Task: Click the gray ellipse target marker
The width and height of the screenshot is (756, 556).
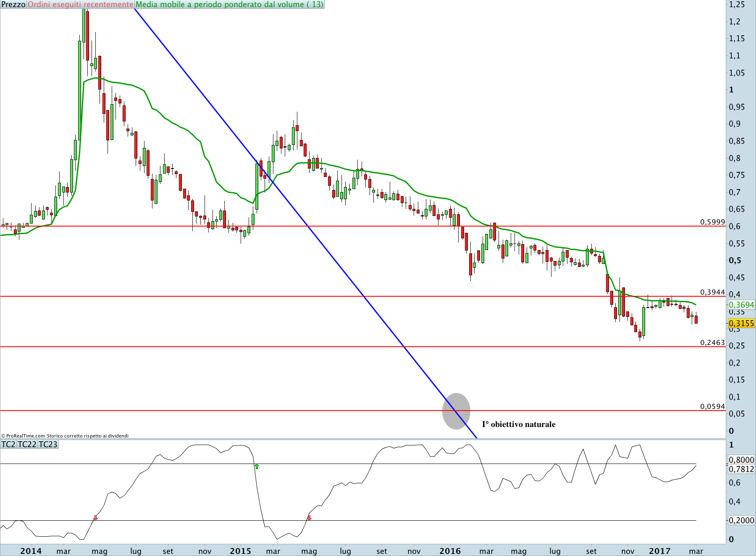Action: tap(456, 411)
